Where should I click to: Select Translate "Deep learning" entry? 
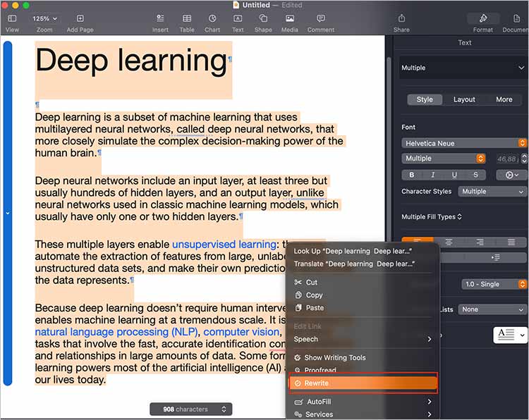[x=354, y=264]
